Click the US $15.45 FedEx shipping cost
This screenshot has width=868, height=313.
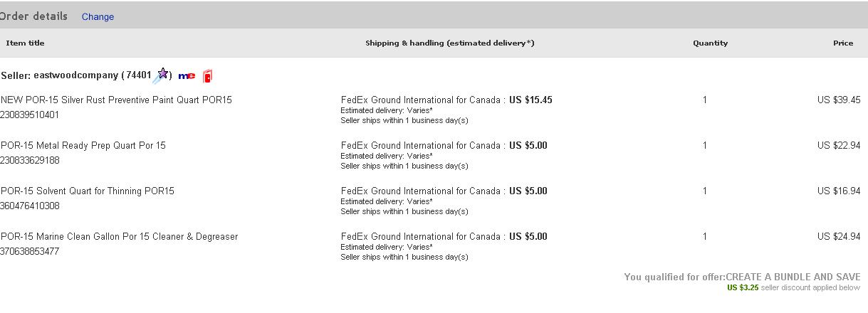530,100
